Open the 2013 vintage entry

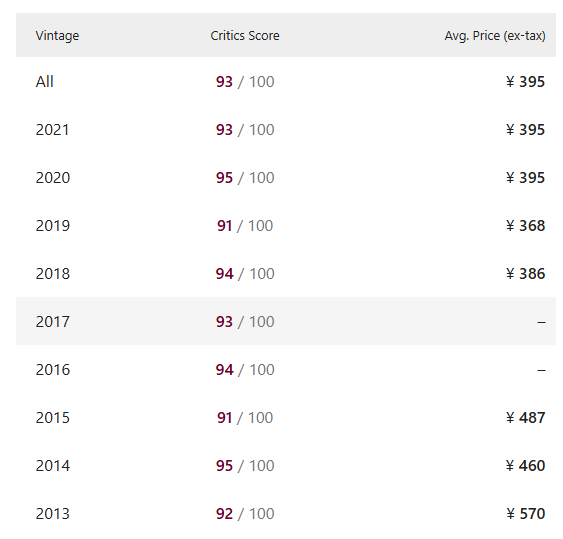pyautogui.click(x=286, y=514)
